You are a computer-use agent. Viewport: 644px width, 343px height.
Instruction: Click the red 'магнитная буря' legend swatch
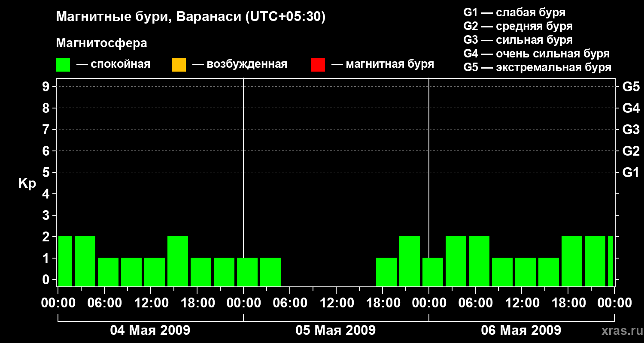coord(318,64)
